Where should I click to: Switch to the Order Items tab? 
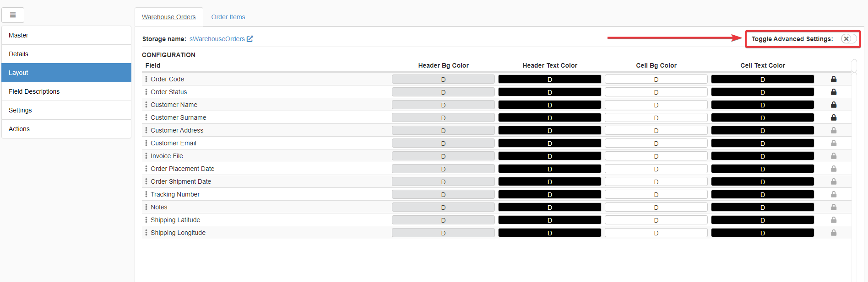(228, 17)
